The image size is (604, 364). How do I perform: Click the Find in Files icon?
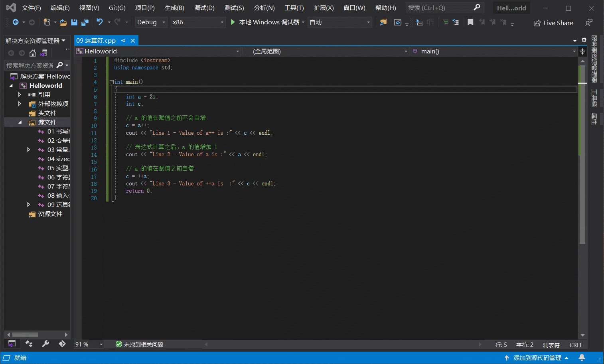pyautogui.click(x=383, y=22)
